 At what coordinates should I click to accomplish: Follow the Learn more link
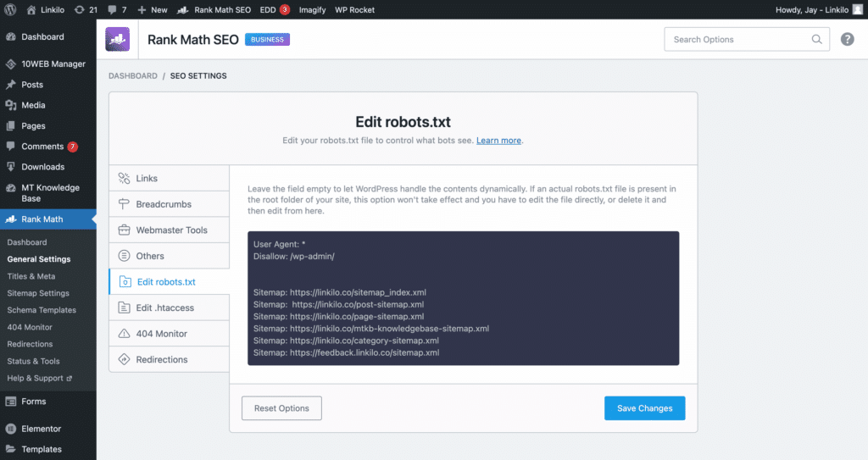(x=498, y=141)
